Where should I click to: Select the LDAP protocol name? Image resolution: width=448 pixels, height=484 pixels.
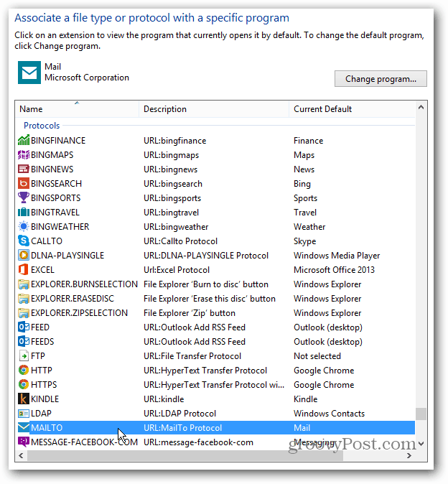(x=41, y=413)
